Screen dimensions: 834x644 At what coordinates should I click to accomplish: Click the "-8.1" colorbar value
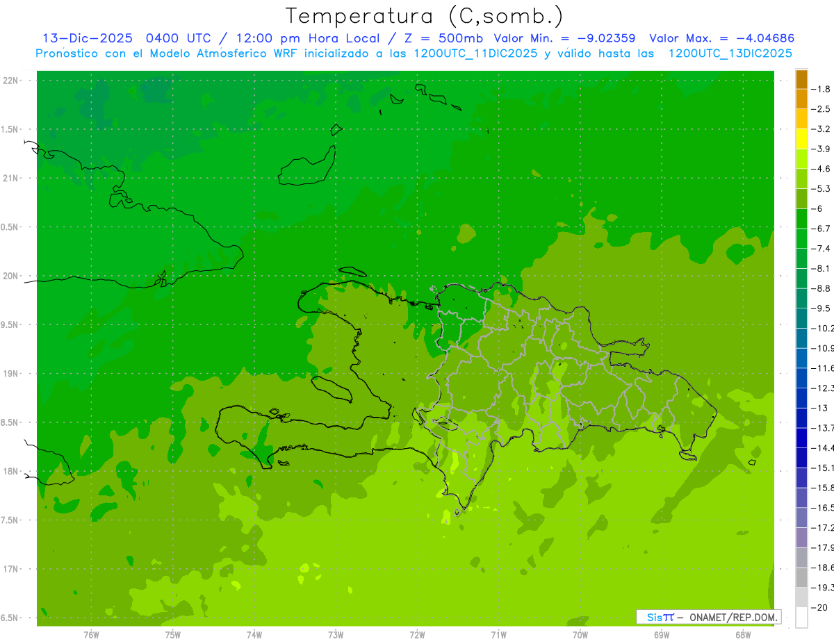[820, 268]
